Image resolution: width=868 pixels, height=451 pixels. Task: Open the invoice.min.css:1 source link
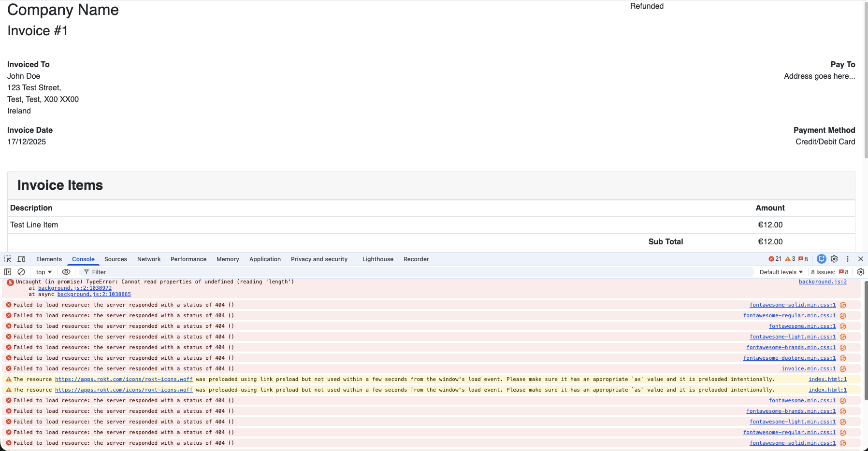808,369
